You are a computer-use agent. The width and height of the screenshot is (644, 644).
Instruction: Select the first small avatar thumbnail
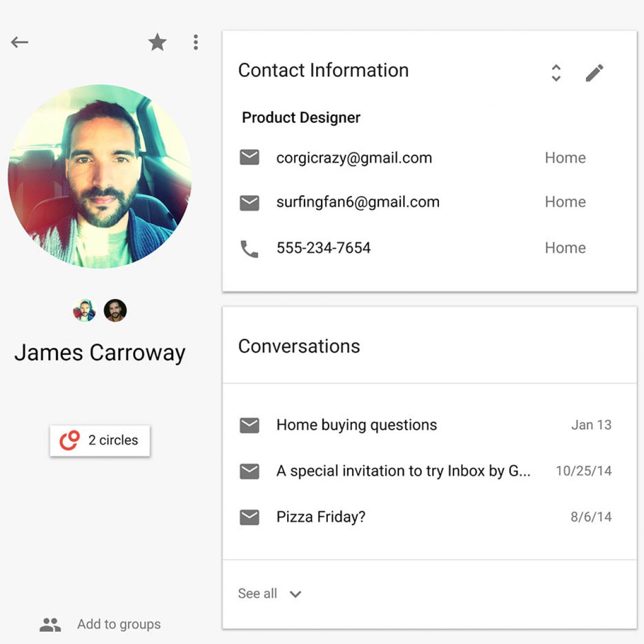point(84,310)
